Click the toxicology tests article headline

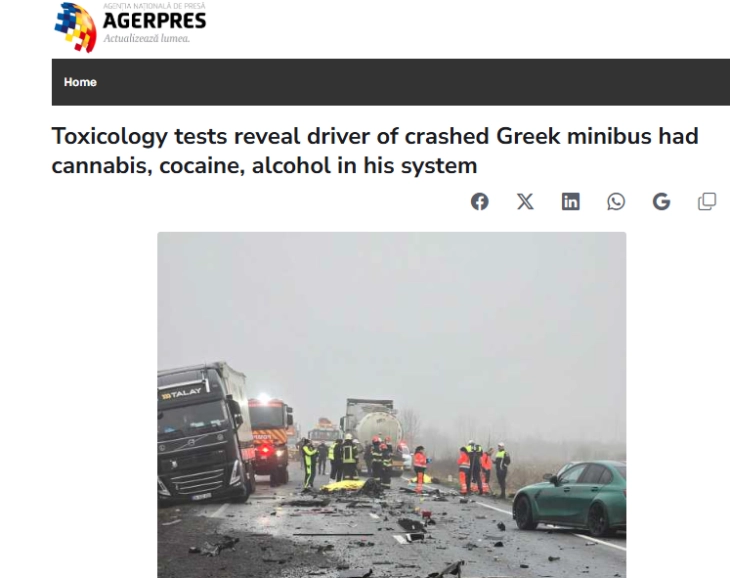[x=375, y=151]
